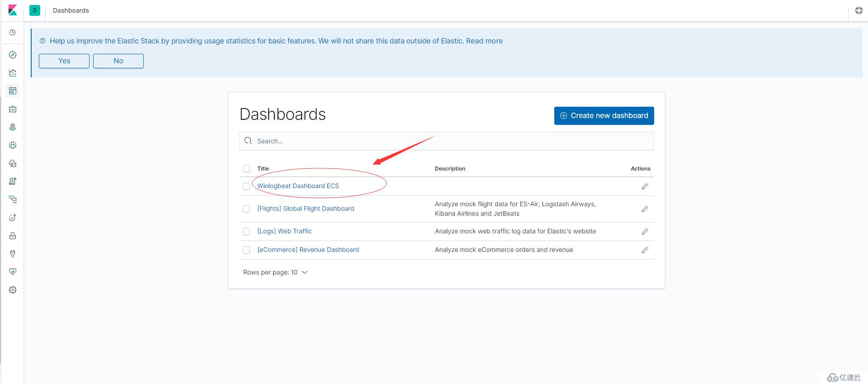This screenshot has width=868, height=383.
Task: Click the Actions column header text
Action: coord(641,168)
